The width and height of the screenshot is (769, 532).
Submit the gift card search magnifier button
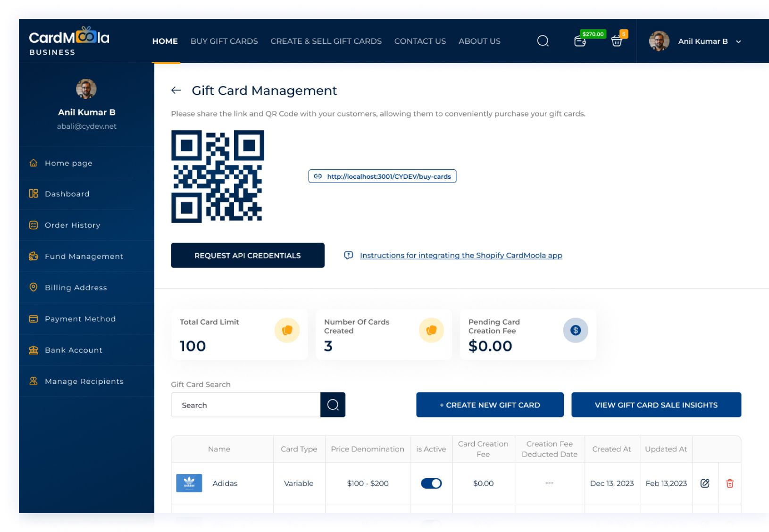click(333, 405)
